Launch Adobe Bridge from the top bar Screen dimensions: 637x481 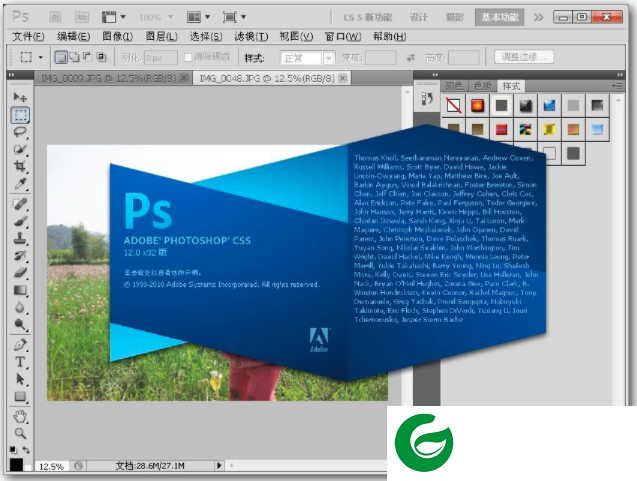tap(55, 17)
